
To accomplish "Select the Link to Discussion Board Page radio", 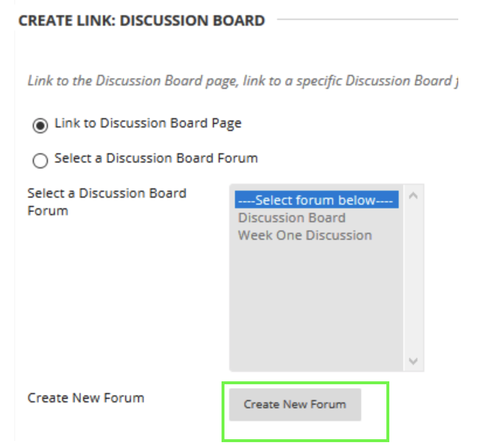I will point(40,126).
